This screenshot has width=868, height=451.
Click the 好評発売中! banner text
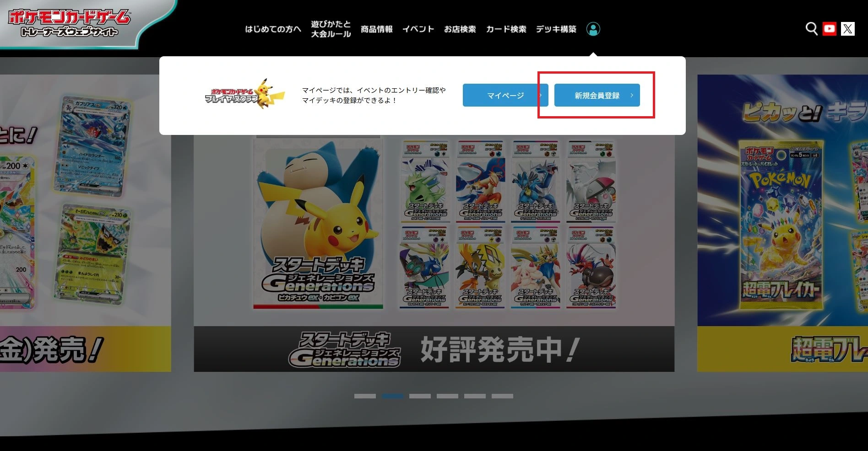pos(499,350)
